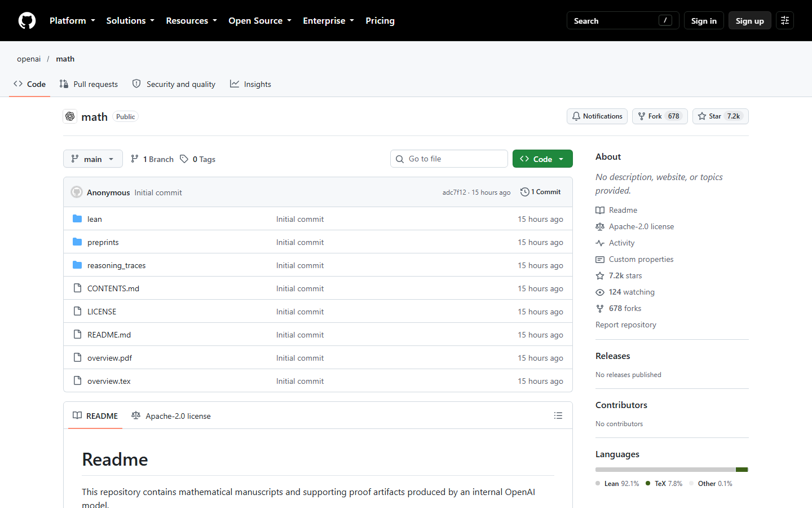Click the CONTENTS.md file icon
Screen dimensions: 812x508
[x=77, y=288]
